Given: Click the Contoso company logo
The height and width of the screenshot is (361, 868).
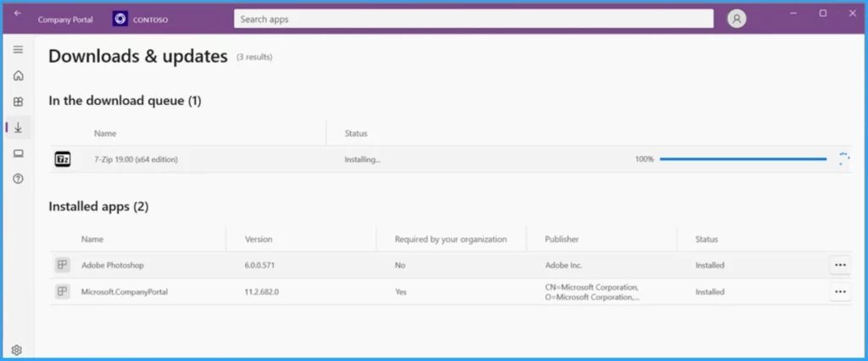Looking at the screenshot, I should click(x=120, y=19).
